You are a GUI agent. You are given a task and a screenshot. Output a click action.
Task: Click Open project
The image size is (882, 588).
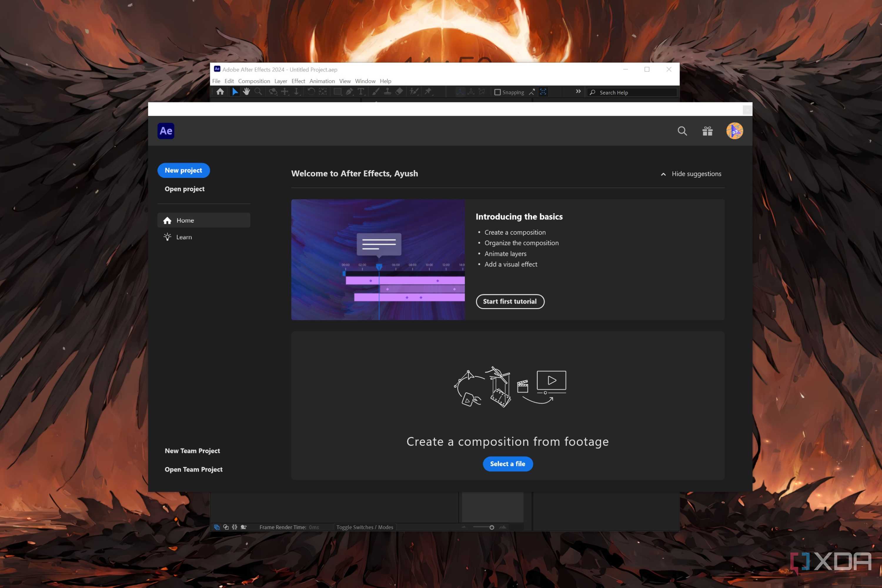pos(185,189)
